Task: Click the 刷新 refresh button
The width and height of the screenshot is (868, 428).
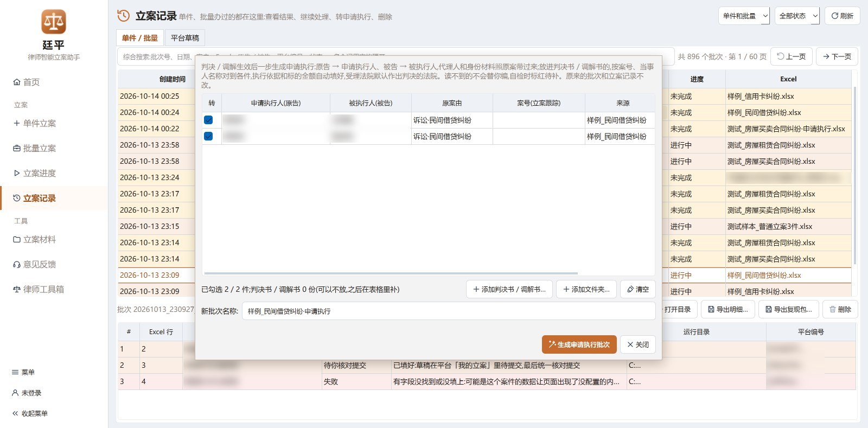Action: (x=842, y=16)
